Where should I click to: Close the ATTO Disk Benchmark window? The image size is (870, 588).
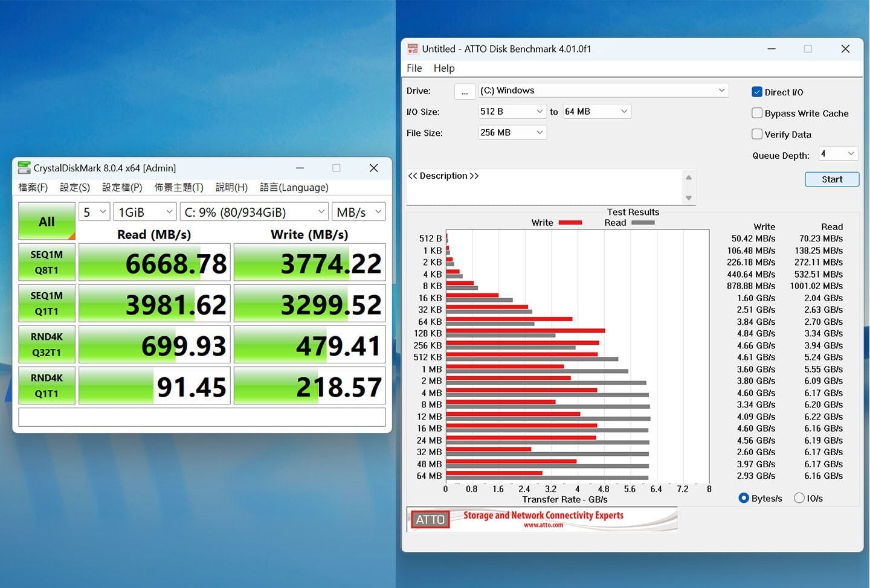(845, 49)
